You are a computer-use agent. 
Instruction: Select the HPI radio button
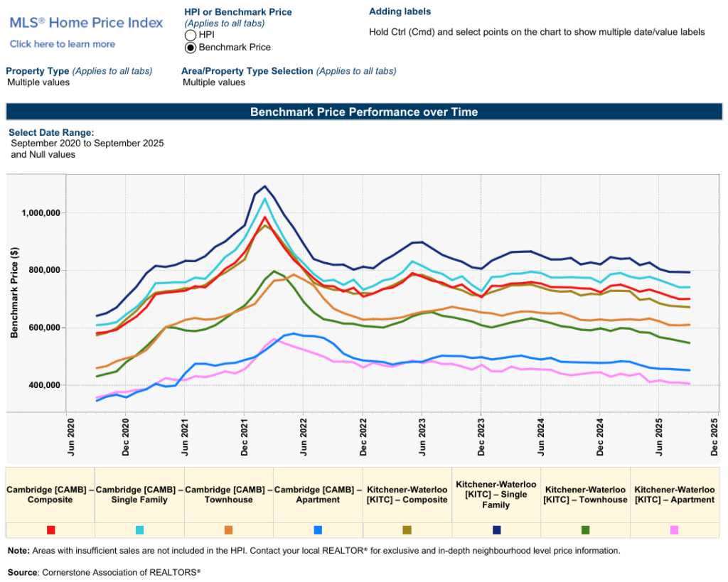190,35
